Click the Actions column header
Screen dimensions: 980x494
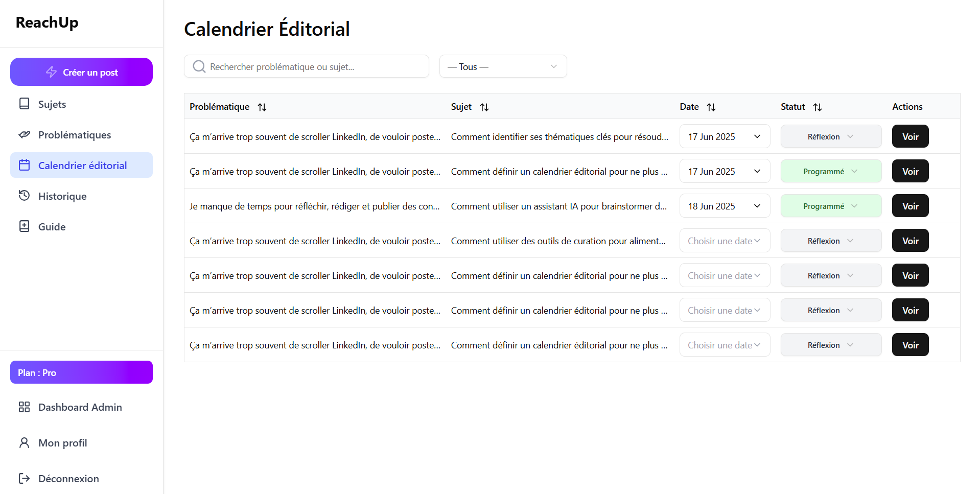pos(907,107)
